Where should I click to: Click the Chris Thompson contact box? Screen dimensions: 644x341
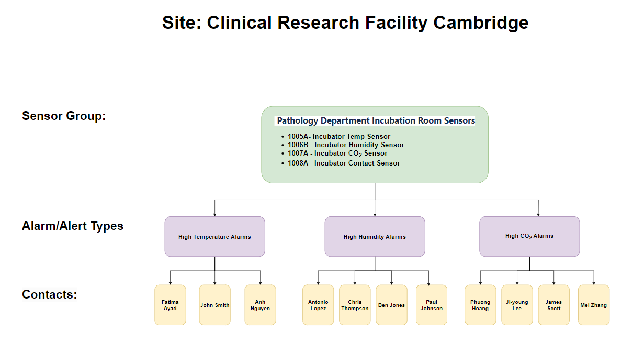pyautogui.click(x=355, y=305)
